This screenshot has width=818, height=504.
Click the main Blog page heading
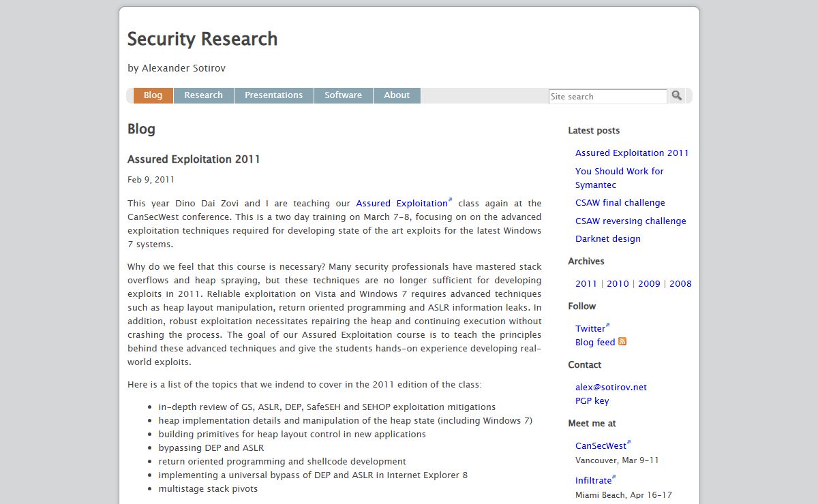[141, 129]
